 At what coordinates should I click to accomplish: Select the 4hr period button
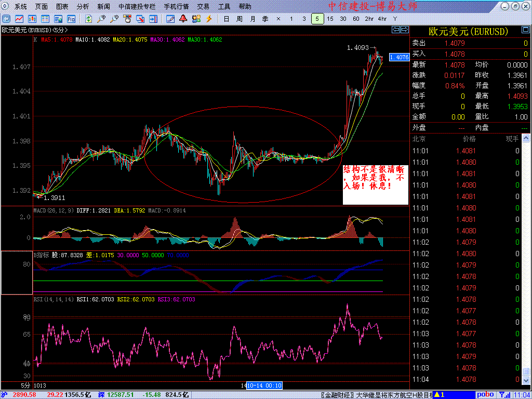[x=382, y=19]
